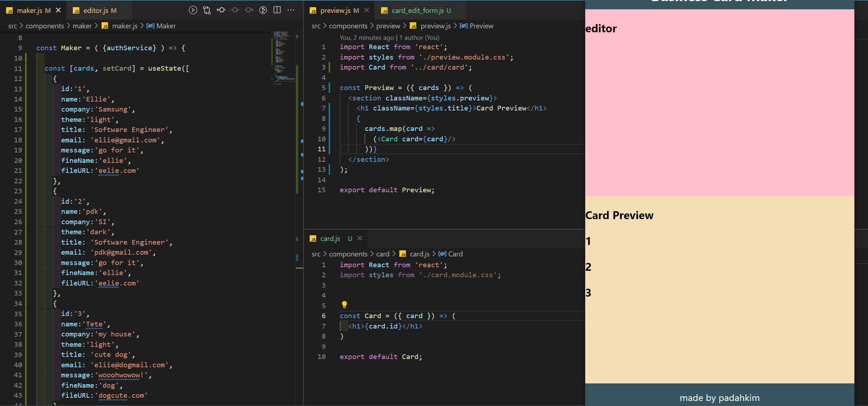Click the next revision arrow icon
Screen dimensions: 868x406
coord(249,10)
